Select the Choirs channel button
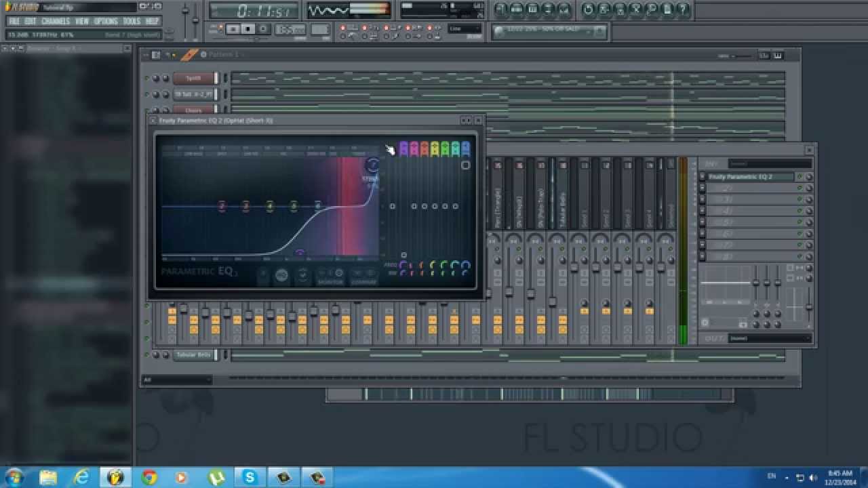The width and height of the screenshot is (868, 488). click(194, 110)
